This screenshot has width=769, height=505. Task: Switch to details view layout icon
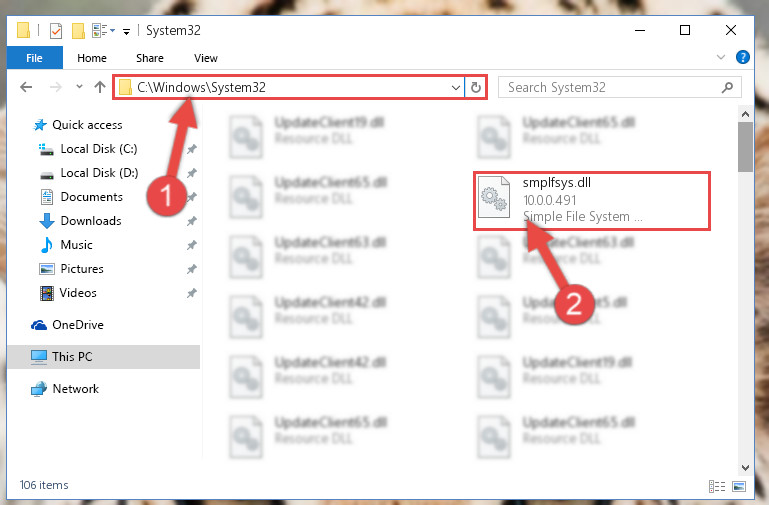pyautogui.click(x=717, y=486)
